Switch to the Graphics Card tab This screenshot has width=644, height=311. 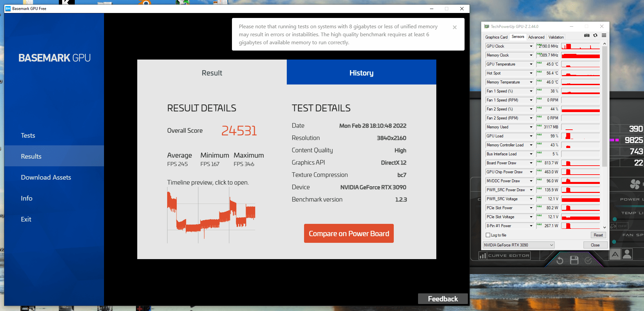(x=496, y=37)
